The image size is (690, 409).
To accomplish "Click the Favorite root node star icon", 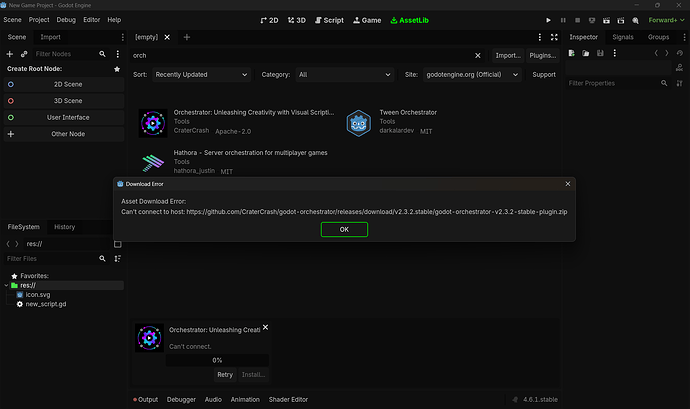I will point(117,69).
